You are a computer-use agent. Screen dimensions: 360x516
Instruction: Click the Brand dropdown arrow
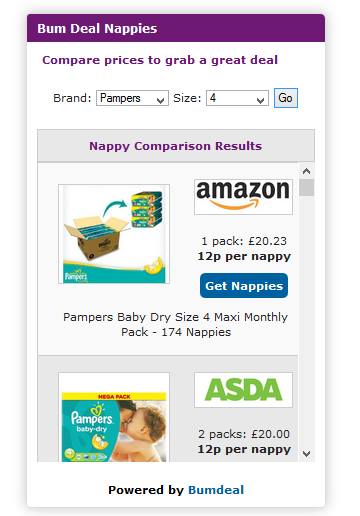(161, 100)
